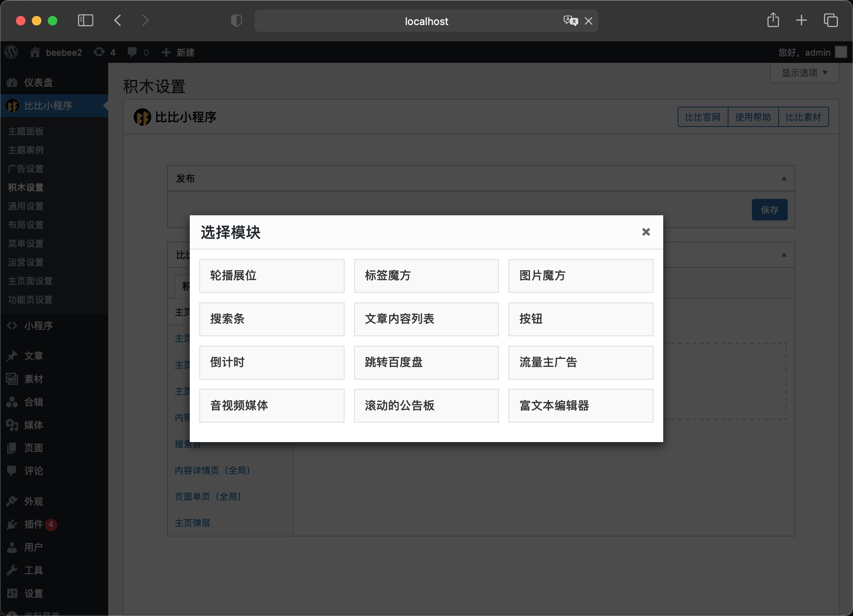This screenshot has height=616, width=853.
Task: Close the 选择模块 dialog
Action: (x=646, y=232)
